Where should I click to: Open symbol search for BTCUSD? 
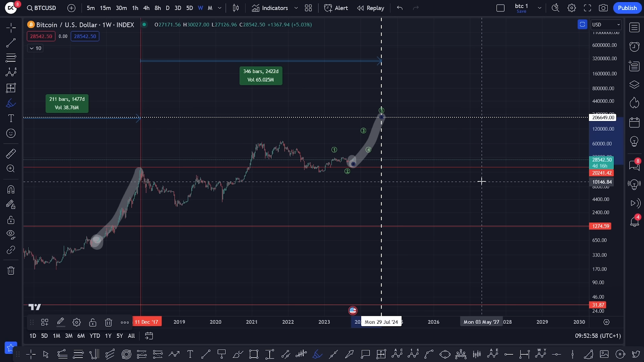point(41,8)
